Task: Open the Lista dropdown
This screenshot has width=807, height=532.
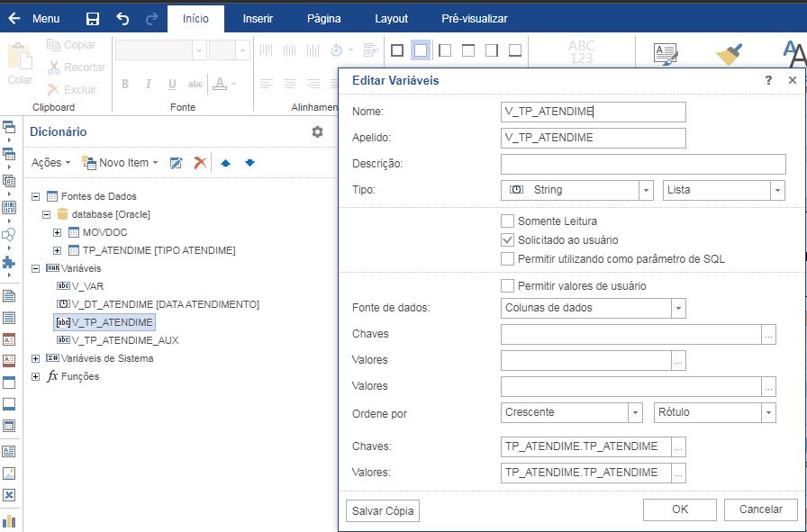Action: pos(777,190)
